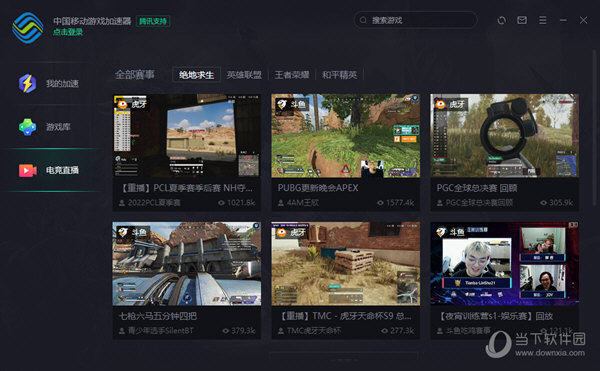Click streamer name 青少年选手SilentBT
Viewport: 600px width, 371px height.
coord(161,330)
